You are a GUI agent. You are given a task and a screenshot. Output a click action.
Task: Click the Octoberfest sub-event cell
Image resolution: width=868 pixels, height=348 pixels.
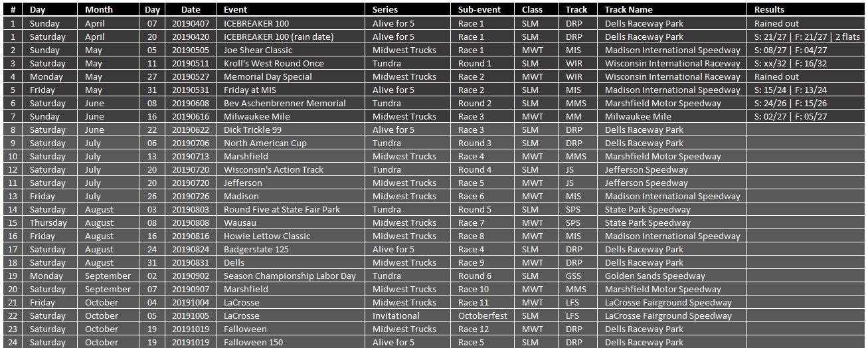coord(486,315)
